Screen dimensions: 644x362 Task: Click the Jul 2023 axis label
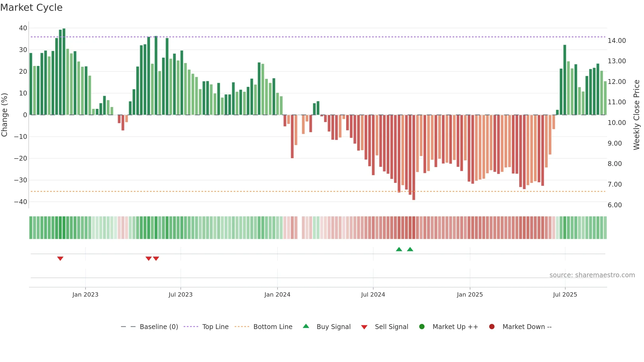coord(181,295)
